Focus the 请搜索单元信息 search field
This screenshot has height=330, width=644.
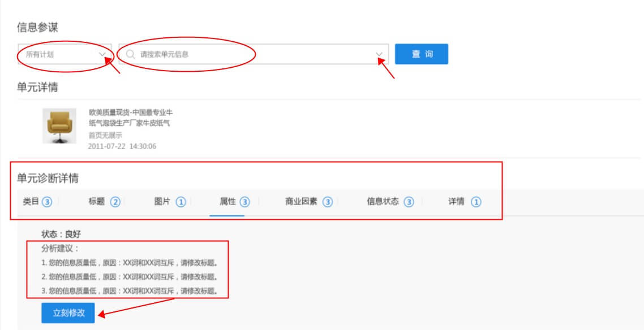249,54
